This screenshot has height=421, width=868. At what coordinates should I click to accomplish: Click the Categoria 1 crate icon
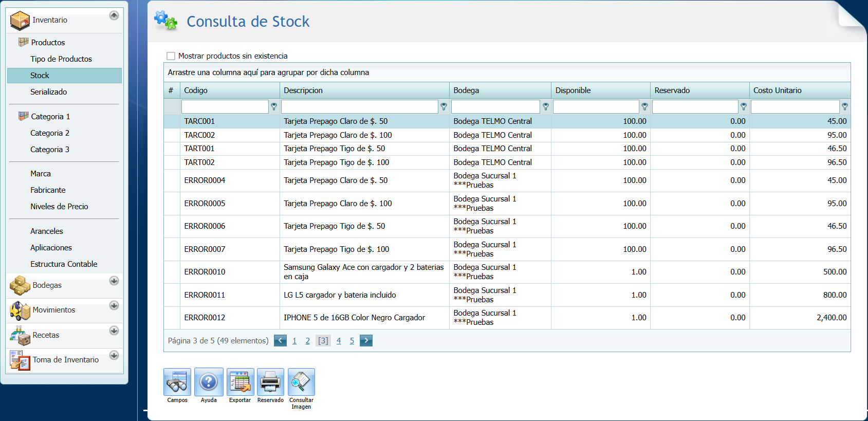[23, 116]
